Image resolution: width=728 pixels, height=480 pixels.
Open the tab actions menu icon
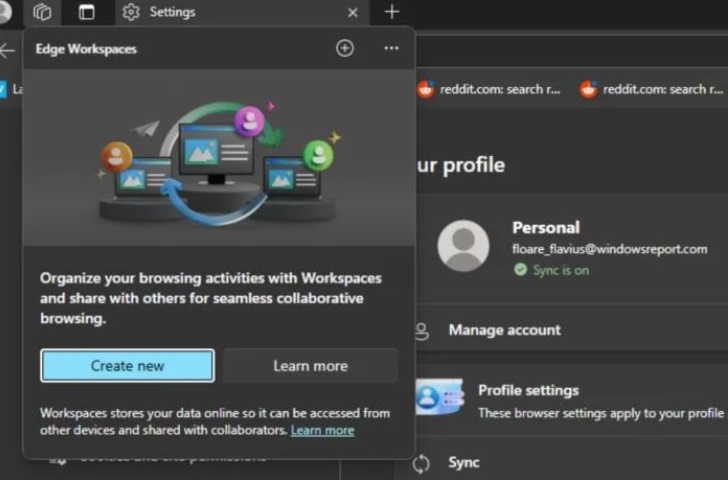[x=86, y=12]
